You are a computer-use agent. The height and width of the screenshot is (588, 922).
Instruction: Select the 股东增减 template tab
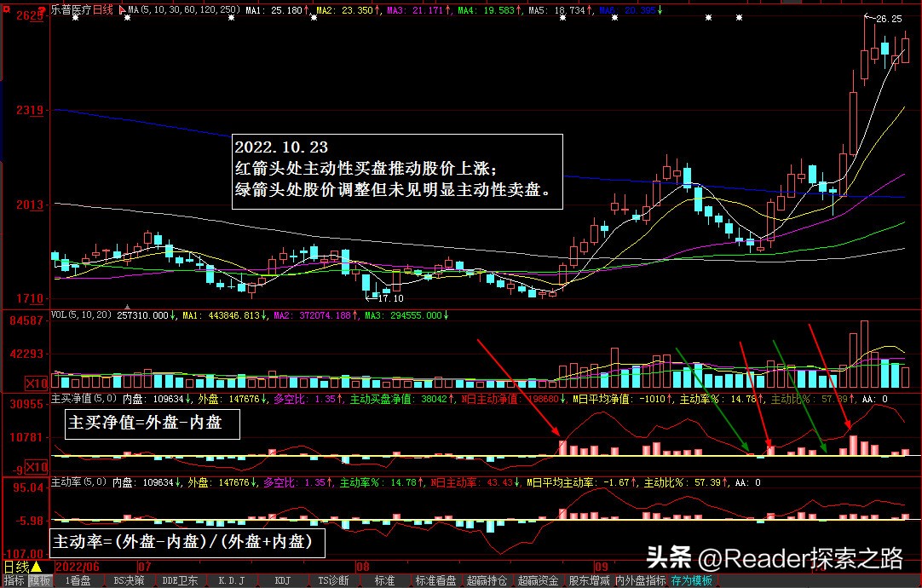(589, 581)
